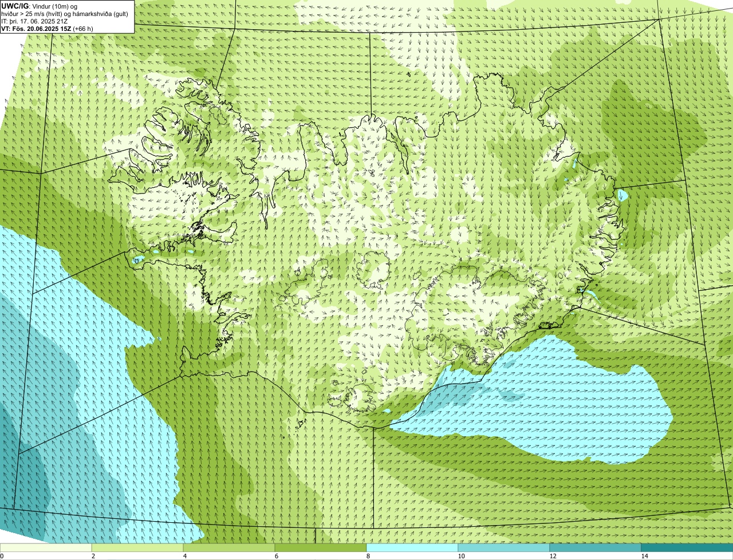The image size is (733, 560).
Task: Click the cyan 10–12 m/s legend swatch
Action: point(504,548)
